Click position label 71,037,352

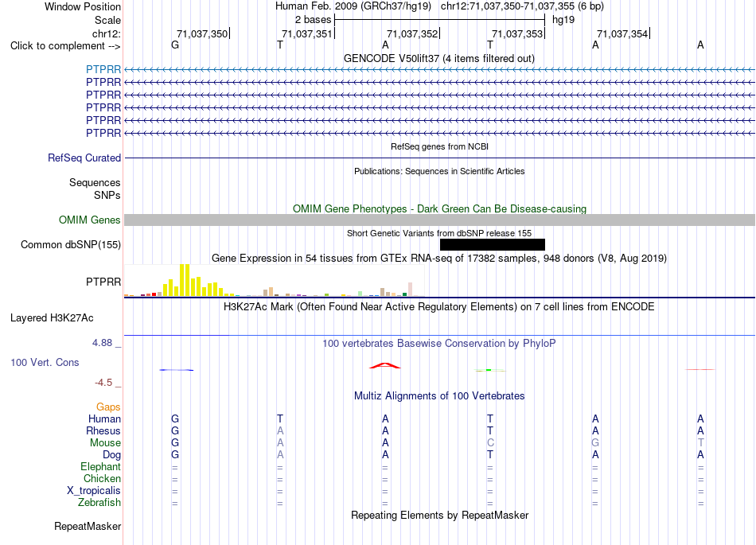click(x=412, y=33)
